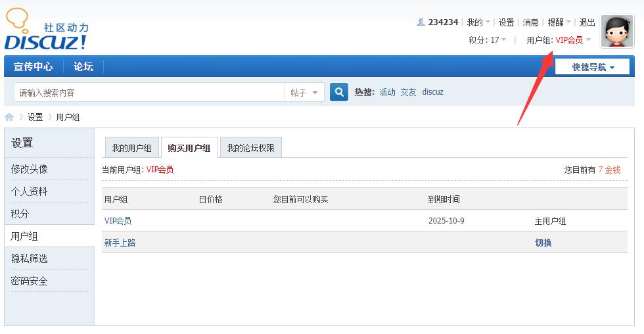The width and height of the screenshot is (644, 334).
Task: Click 切换 to switch user group
Action: tap(543, 243)
